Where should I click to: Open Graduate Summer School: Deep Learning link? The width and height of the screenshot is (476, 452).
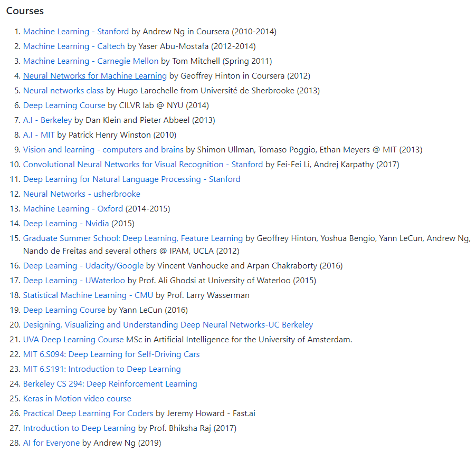coord(133,238)
